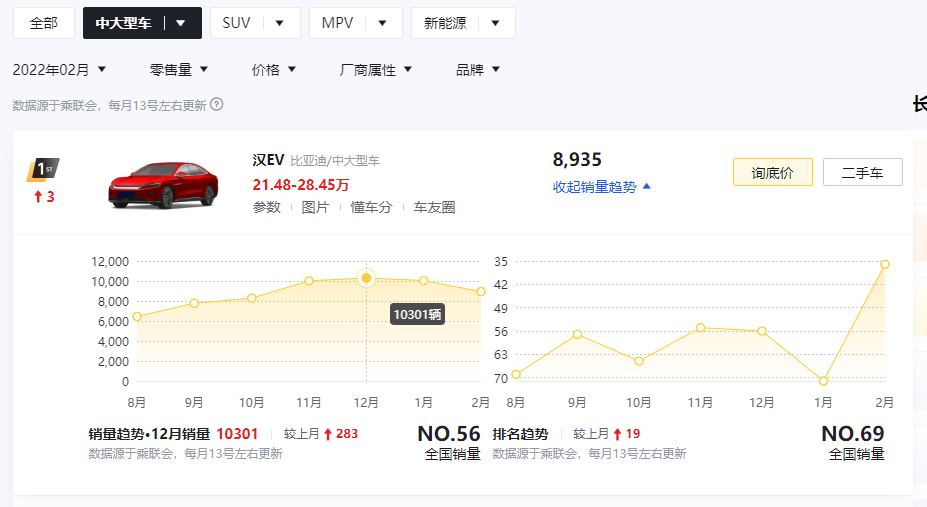Click the red up-3 rank change indicator

(x=44, y=197)
